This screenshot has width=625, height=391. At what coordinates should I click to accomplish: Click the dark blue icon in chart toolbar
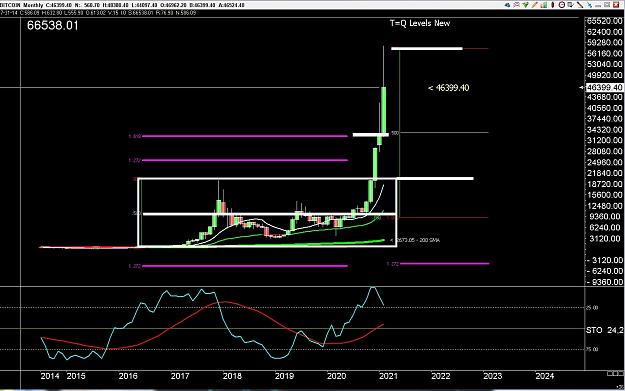(507, 5)
